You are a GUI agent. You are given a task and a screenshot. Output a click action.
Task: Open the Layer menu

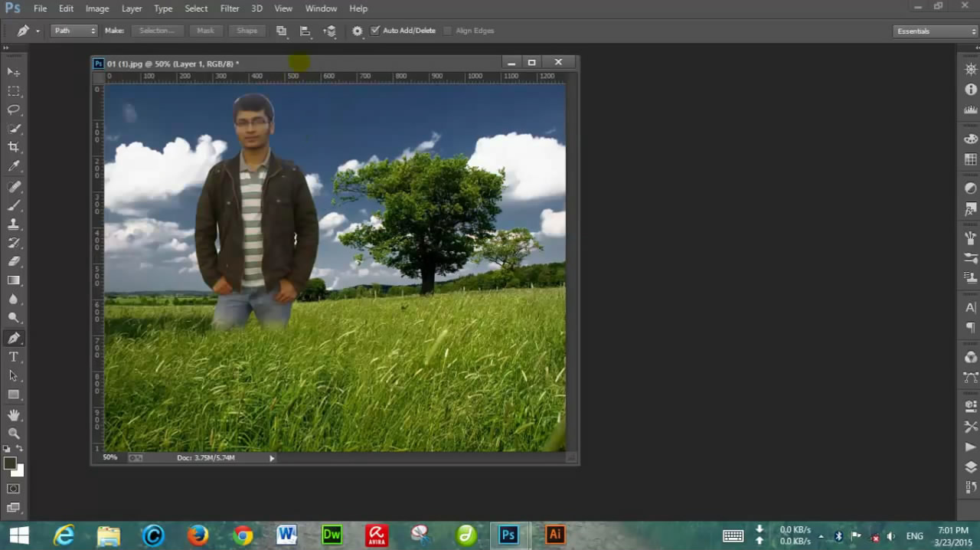coord(132,8)
